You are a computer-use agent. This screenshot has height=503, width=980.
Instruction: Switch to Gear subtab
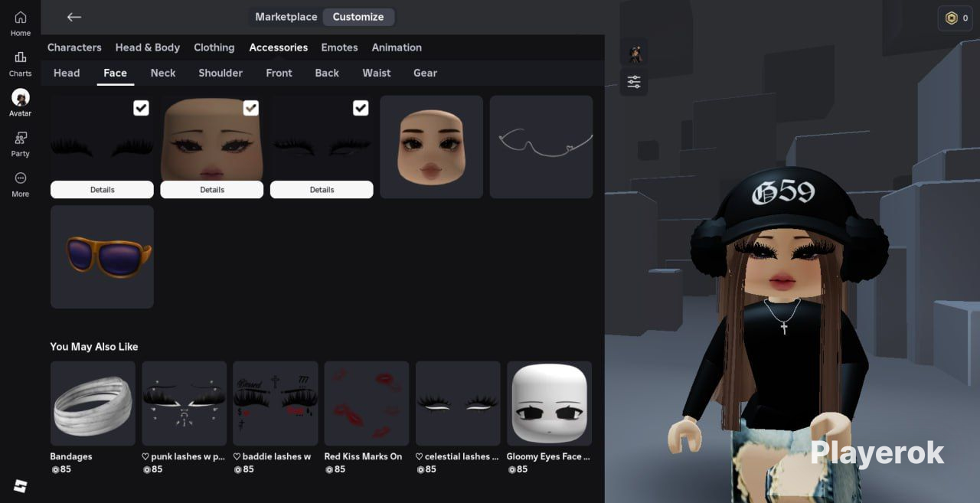(425, 73)
